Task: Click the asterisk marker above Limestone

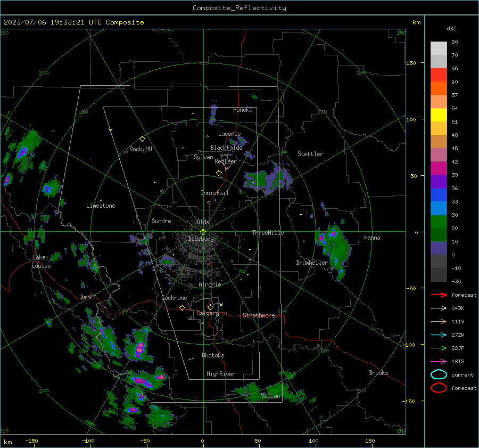Action: click(x=101, y=201)
